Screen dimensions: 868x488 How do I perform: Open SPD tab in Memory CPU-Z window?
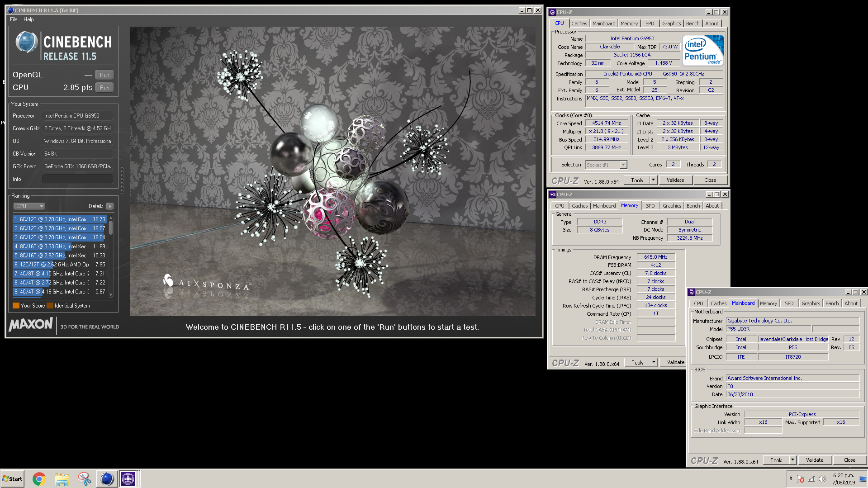tap(650, 206)
